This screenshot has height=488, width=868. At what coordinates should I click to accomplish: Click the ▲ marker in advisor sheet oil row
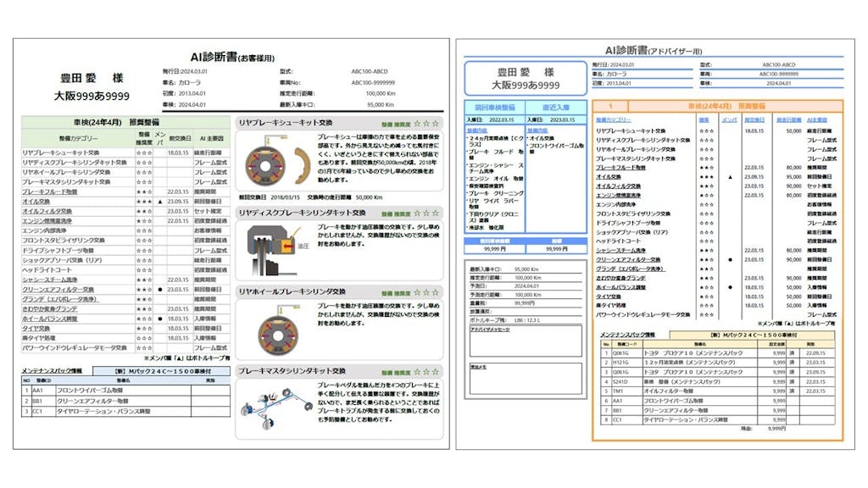click(729, 177)
